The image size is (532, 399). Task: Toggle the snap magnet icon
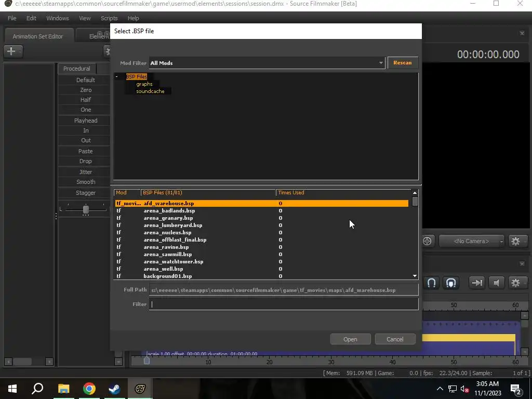[x=431, y=283]
